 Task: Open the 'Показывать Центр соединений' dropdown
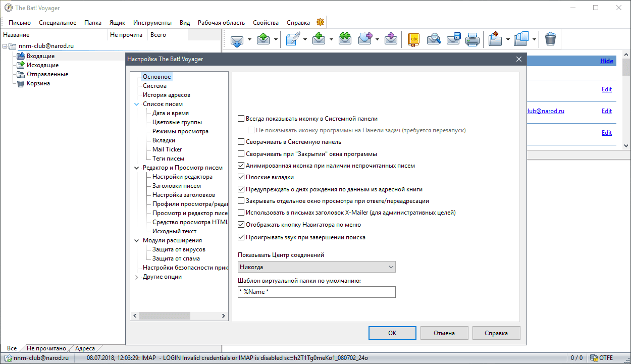317,267
